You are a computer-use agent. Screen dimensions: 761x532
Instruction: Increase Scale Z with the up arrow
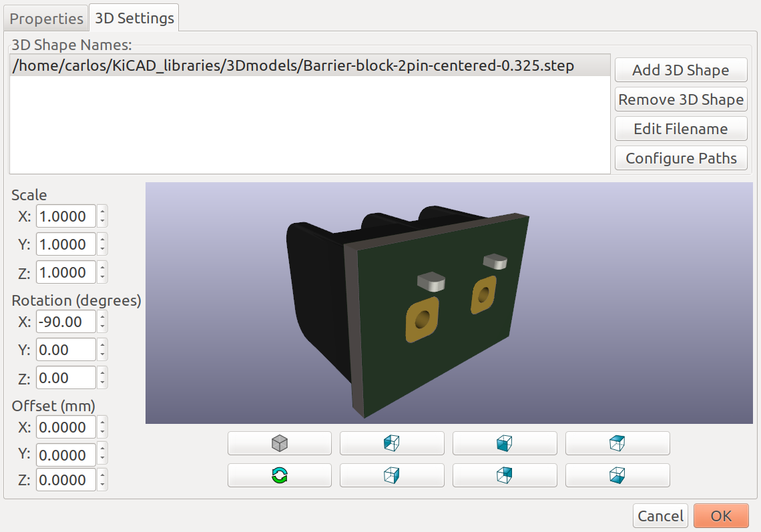coord(102,267)
